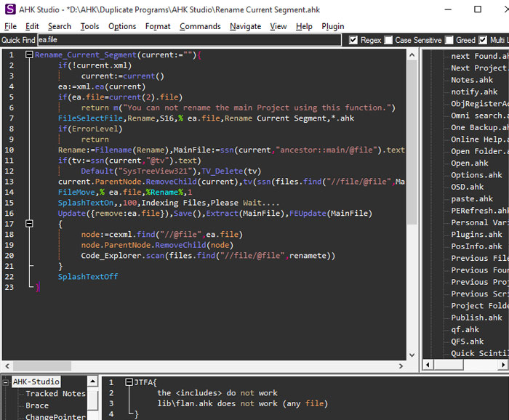Select QFS.ahk in the file list

coord(467,342)
